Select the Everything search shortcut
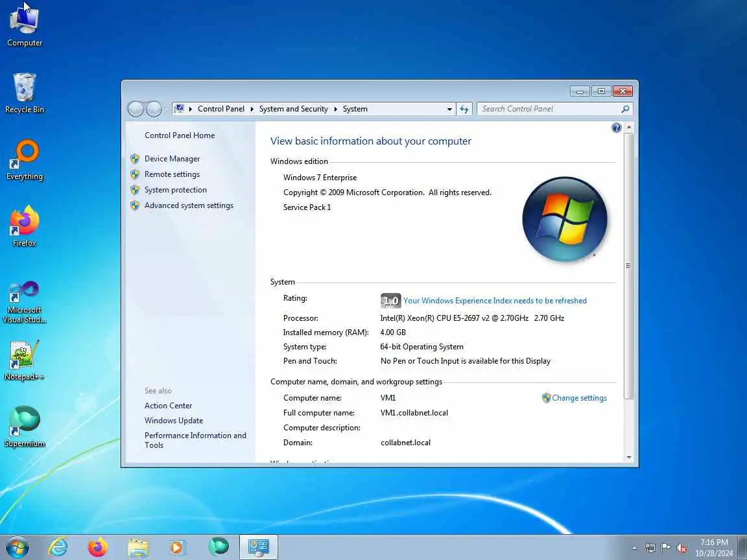747x560 pixels. (x=24, y=159)
